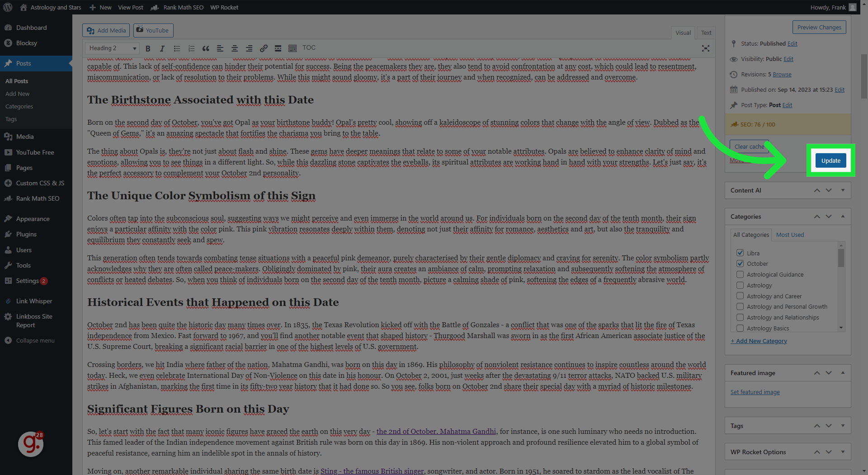Collapse the Categories panel
The image size is (868, 475).
click(843, 216)
